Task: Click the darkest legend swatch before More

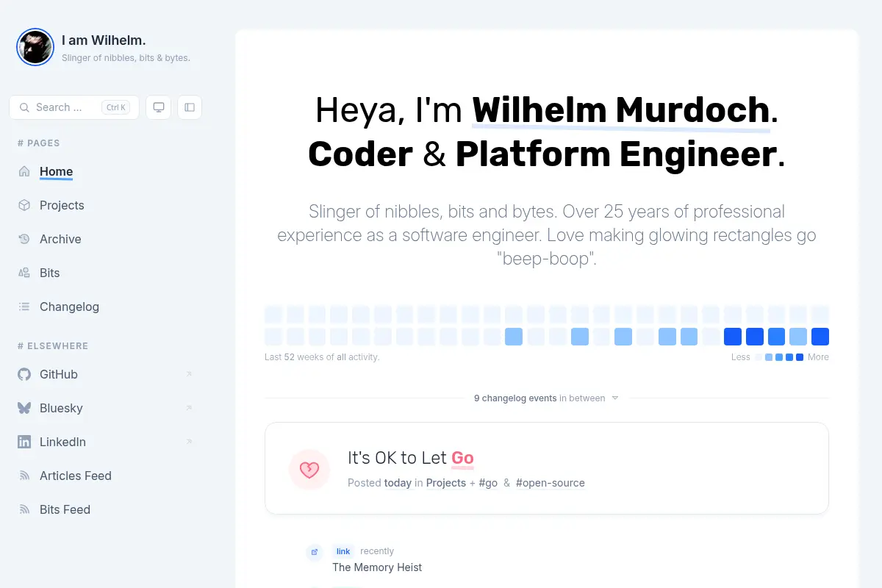Action: tap(800, 357)
